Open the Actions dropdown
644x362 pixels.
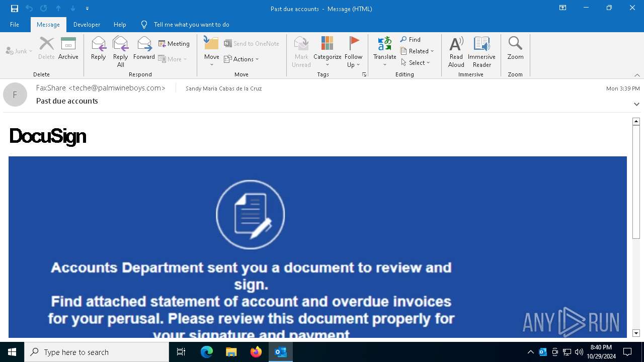(242, 59)
